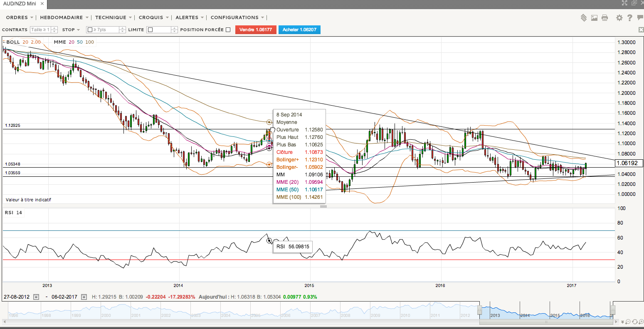Open the CONFIGURATIONS menu
644x329 pixels.
237,17
